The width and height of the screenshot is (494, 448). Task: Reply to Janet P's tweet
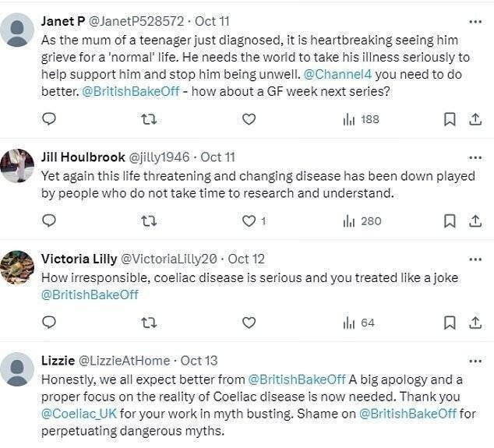click(48, 119)
